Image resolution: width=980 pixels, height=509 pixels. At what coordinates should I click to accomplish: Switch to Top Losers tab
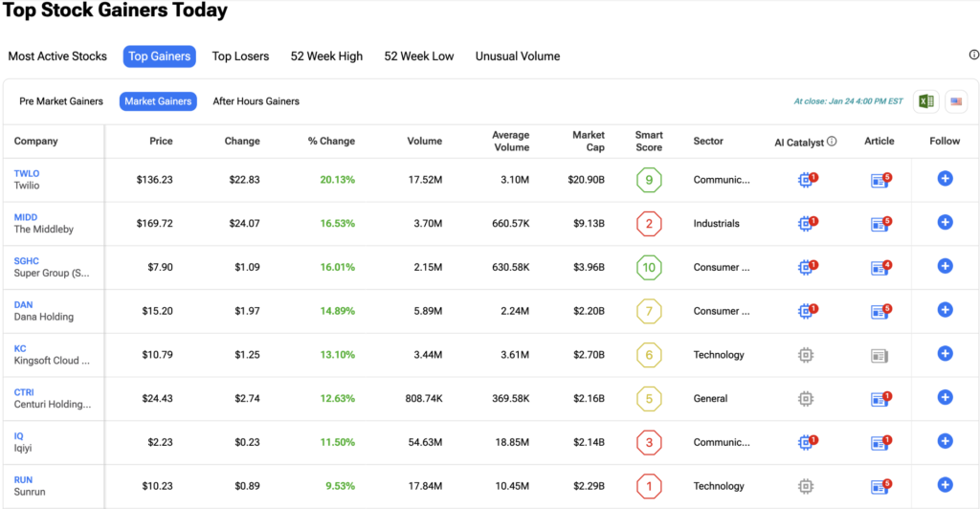[x=240, y=56]
